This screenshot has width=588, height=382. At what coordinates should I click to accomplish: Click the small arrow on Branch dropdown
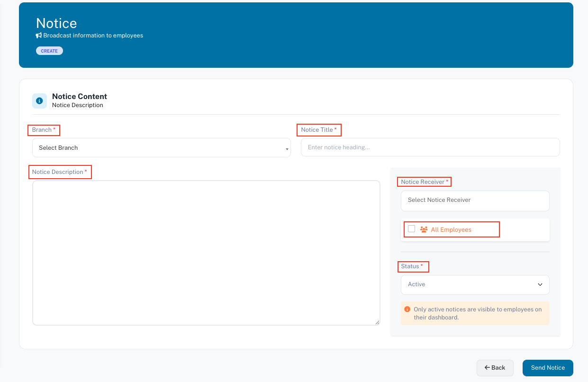(x=287, y=149)
